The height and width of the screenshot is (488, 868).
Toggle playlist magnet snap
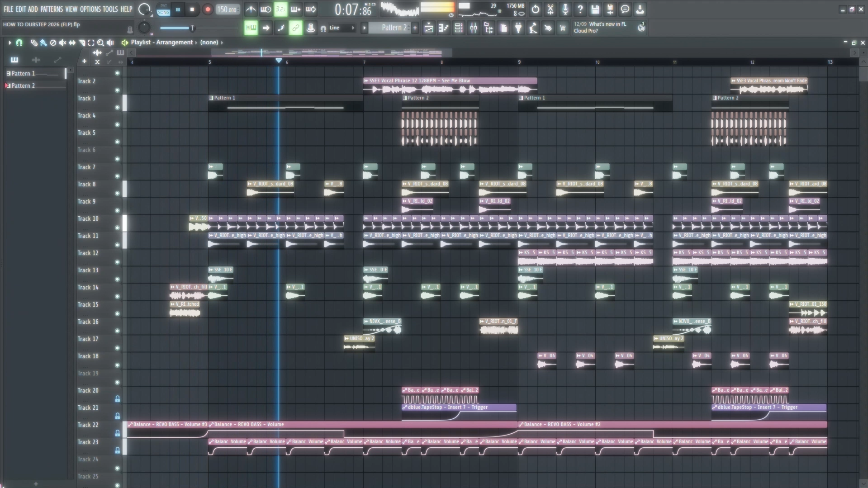(x=19, y=43)
